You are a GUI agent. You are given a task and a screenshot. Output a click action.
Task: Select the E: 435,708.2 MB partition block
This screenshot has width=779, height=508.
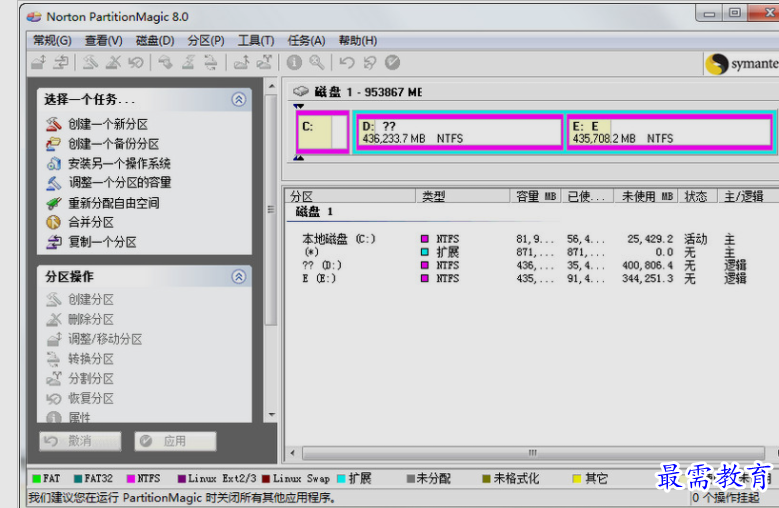[x=670, y=132]
